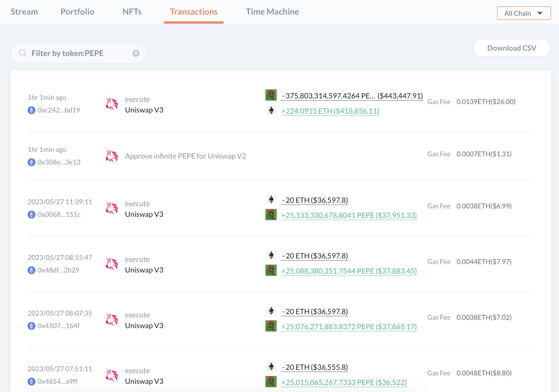Click Ethereum chain icon beside 0x4854...a9ff

click(32, 382)
